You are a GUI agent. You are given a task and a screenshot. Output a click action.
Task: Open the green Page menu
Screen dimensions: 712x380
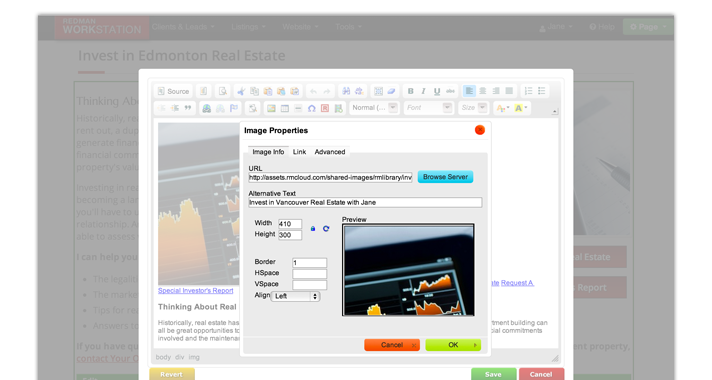648,27
